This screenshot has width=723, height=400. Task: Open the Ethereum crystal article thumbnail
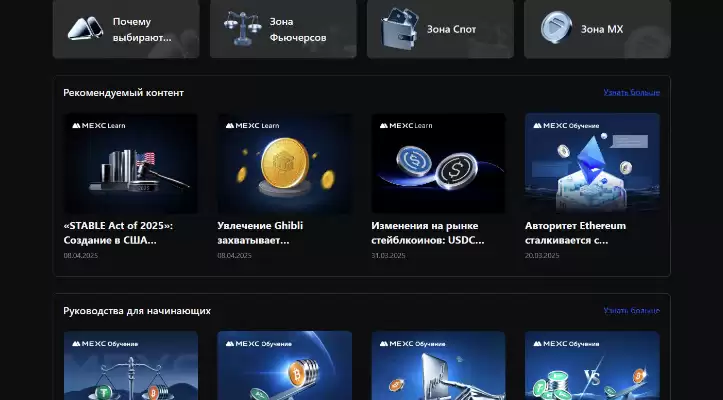(592, 163)
